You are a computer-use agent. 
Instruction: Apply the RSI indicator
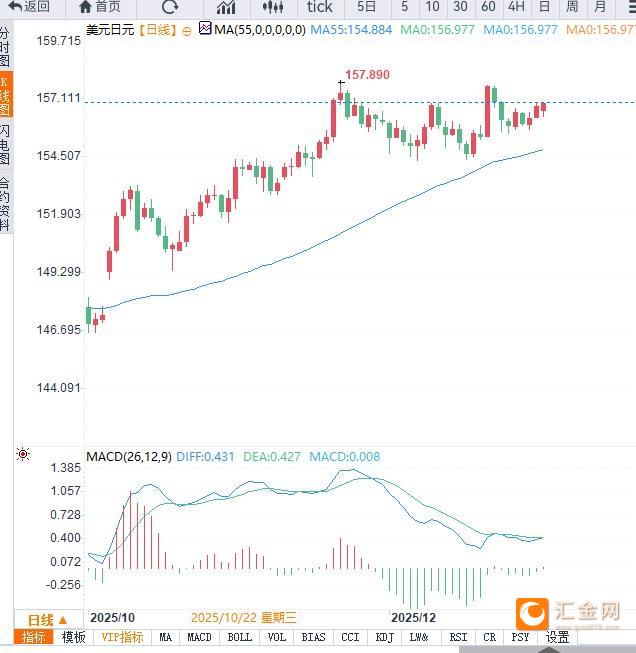(x=458, y=638)
